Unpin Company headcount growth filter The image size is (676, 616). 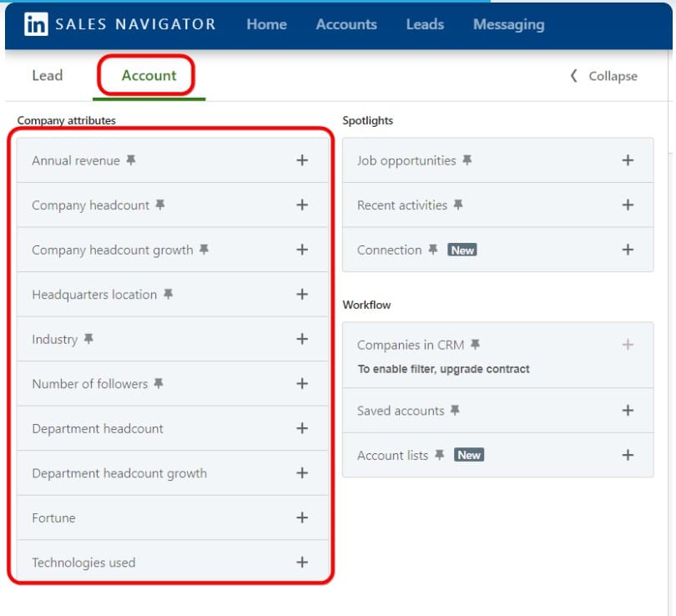click(x=204, y=250)
